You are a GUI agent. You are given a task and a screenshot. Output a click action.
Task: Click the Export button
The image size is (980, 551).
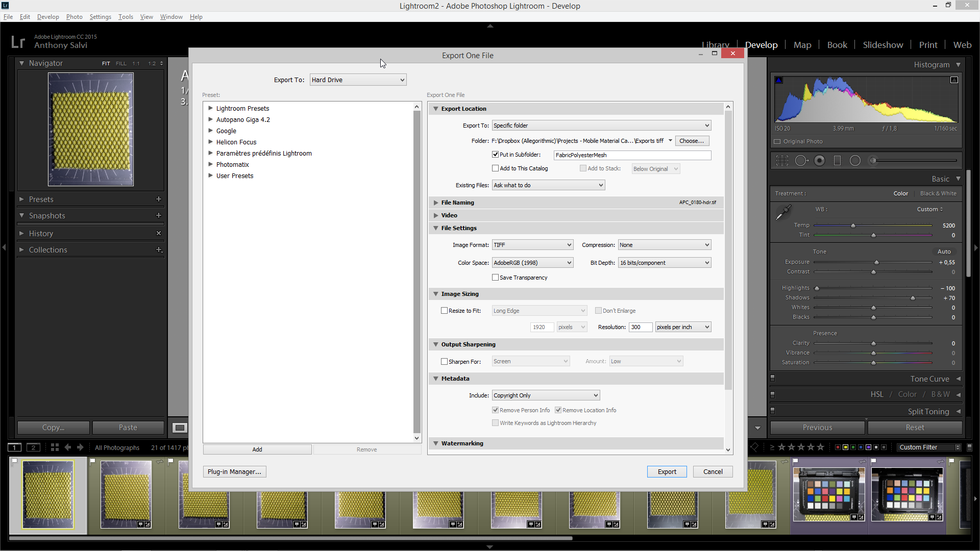tap(667, 471)
